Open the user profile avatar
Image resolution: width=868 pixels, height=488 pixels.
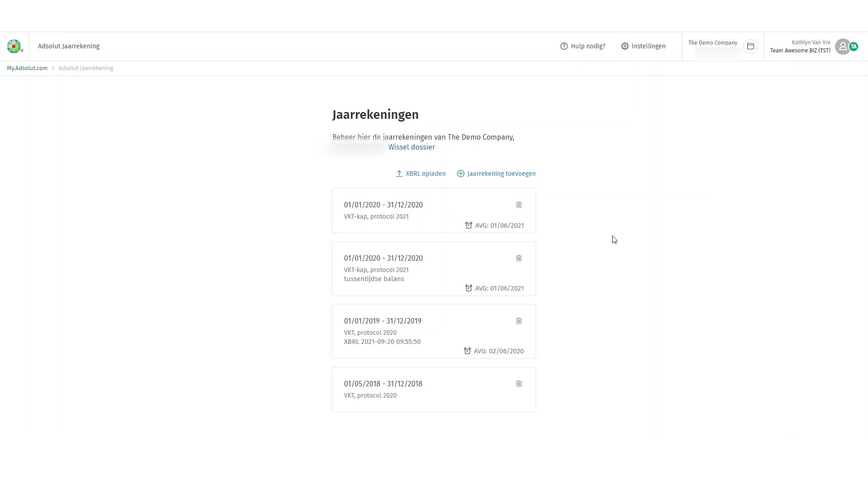pyautogui.click(x=842, y=46)
